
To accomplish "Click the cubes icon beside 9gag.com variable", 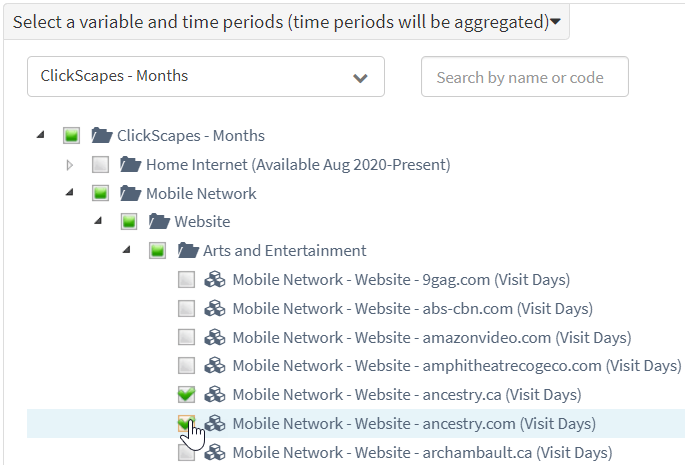I will [215, 279].
